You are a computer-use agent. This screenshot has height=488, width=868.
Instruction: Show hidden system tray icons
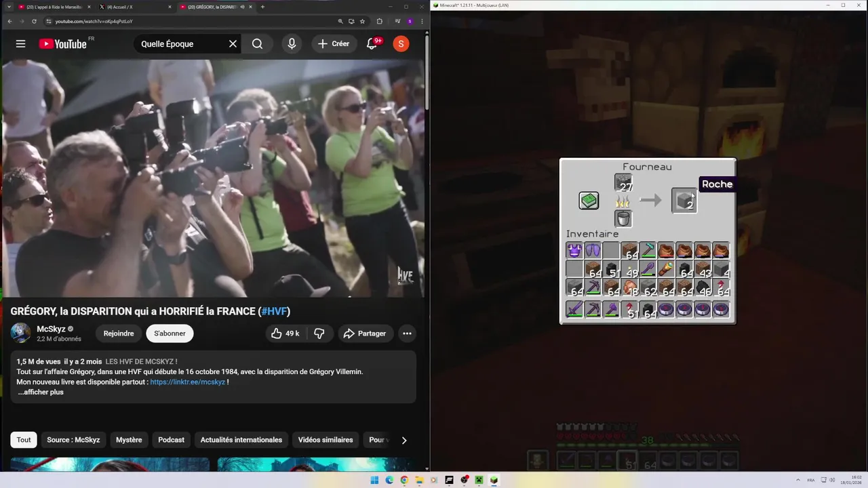click(799, 480)
